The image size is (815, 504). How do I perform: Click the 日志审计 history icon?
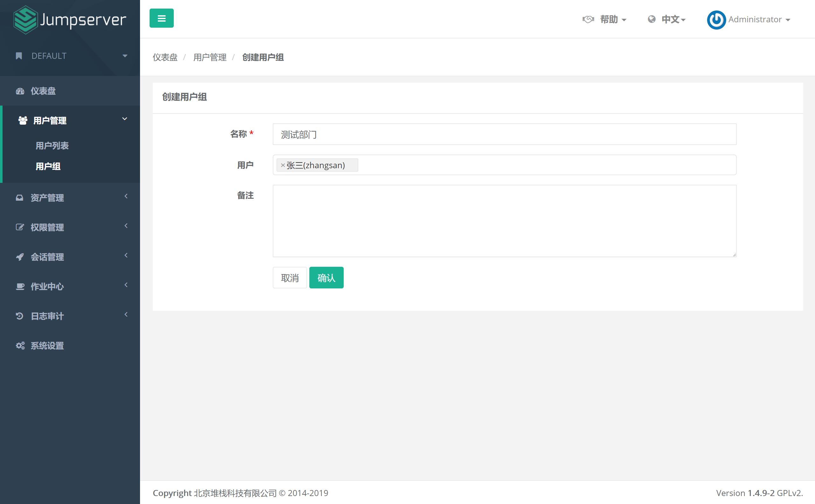(x=19, y=316)
